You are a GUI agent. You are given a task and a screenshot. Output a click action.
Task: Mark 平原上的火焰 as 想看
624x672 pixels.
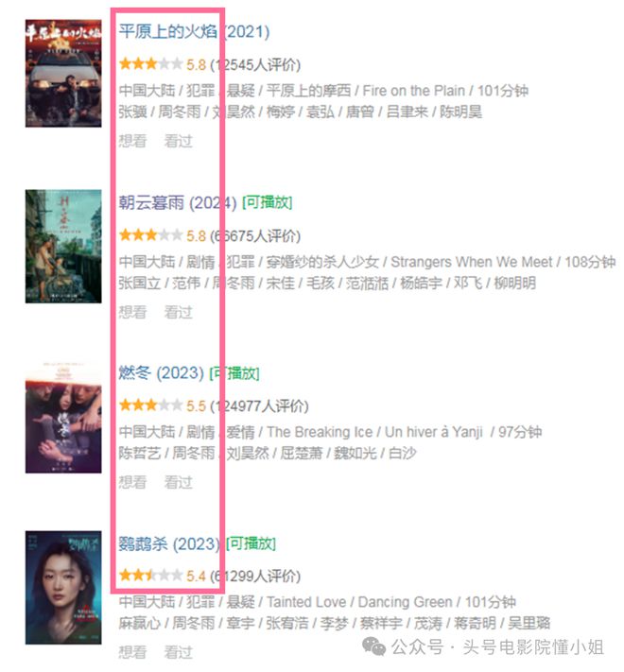click(x=133, y=141)
